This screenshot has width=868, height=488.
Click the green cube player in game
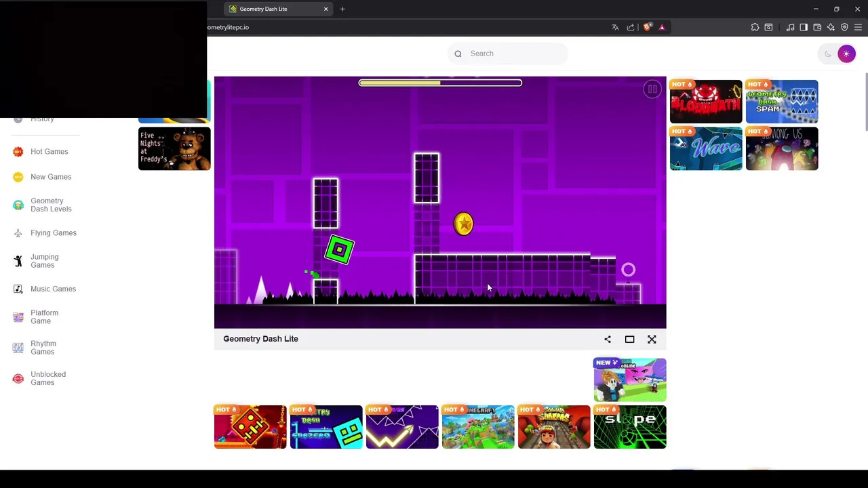[x=339, y=249]
